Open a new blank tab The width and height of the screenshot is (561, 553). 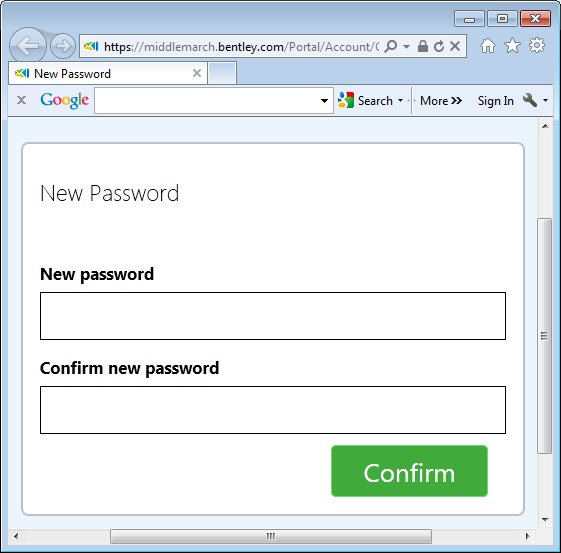click(222, 73)
